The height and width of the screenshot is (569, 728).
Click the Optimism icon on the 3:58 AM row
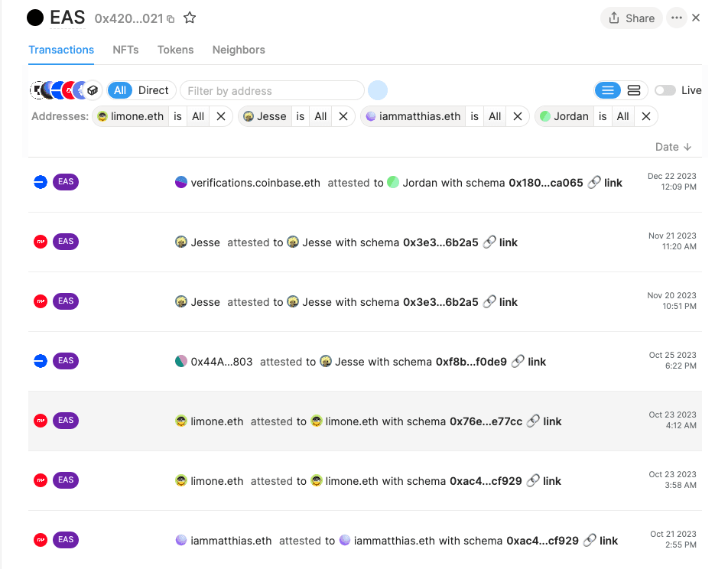click(x=41, y=480)
